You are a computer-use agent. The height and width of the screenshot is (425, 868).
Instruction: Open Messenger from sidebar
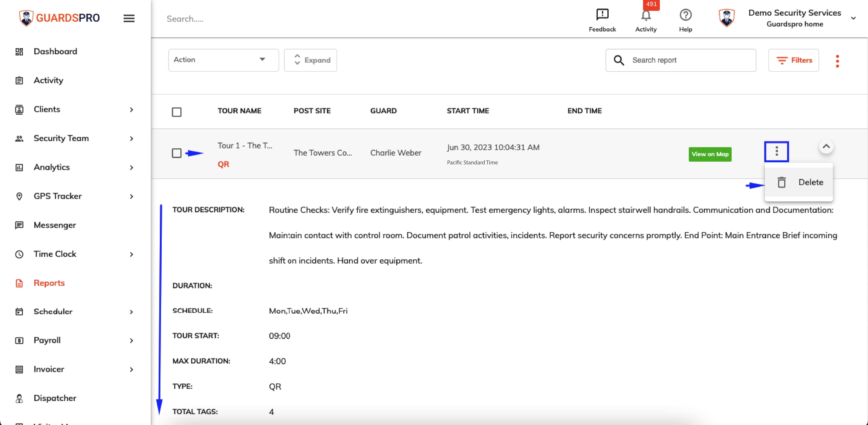[x=55, y=225]
